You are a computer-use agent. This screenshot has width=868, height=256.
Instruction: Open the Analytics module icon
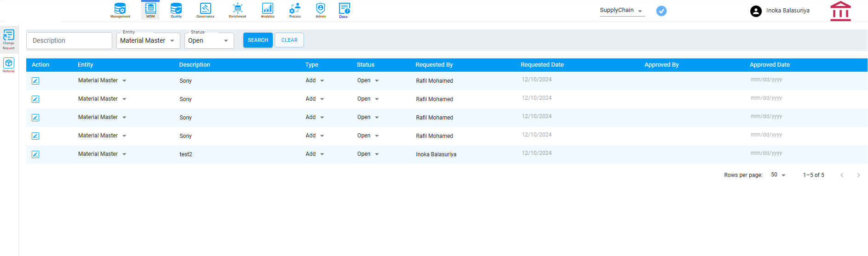coord(268,10)
